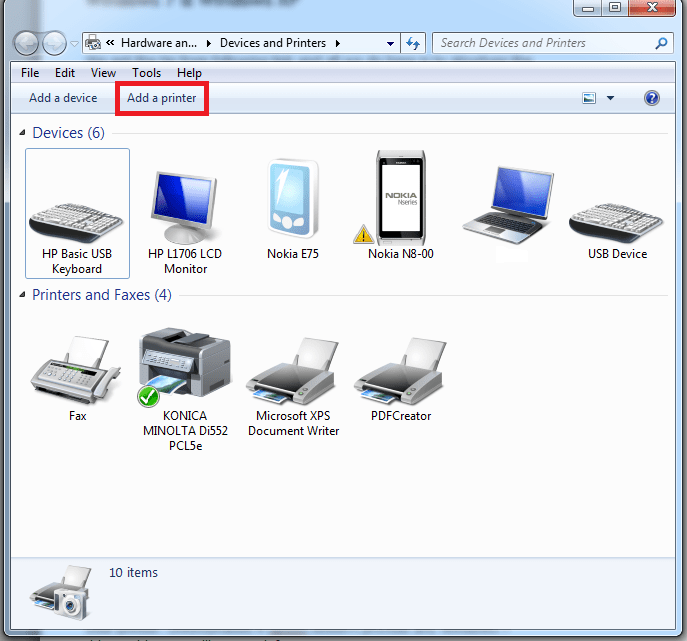Open the File menu
Image resolution: width=687 pixels, height=641 pixels.
tap(30, 73)
